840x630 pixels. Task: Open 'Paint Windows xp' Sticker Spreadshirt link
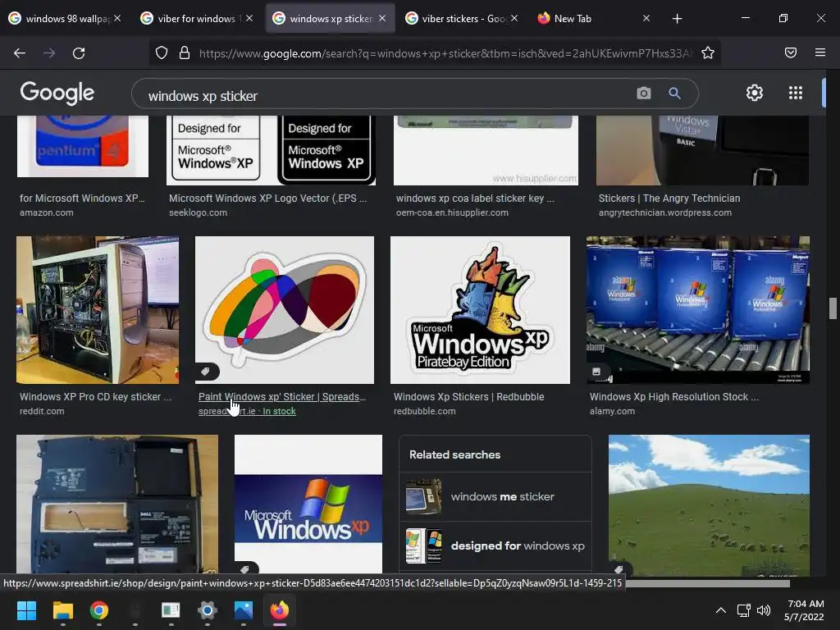[x=282, y=397]
